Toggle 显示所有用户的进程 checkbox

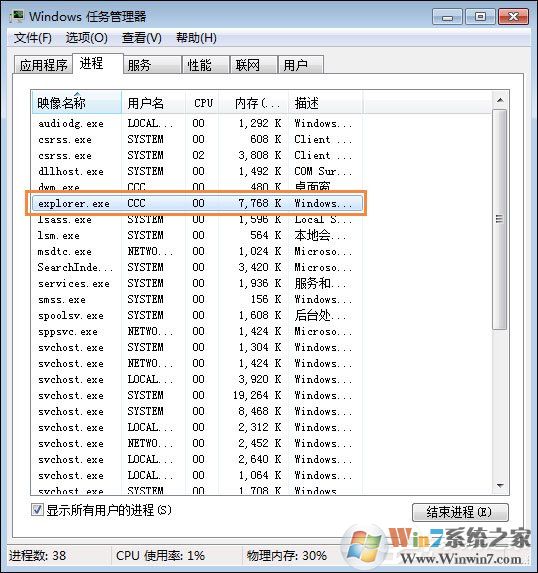click(37, 510)
